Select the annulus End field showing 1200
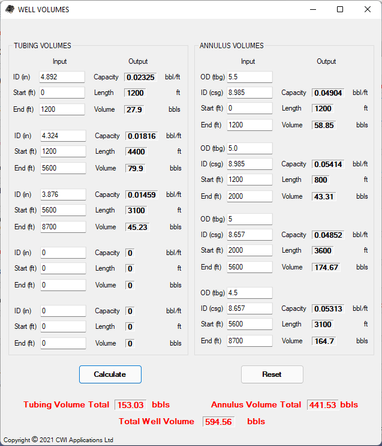 click(x=250, y=125)
